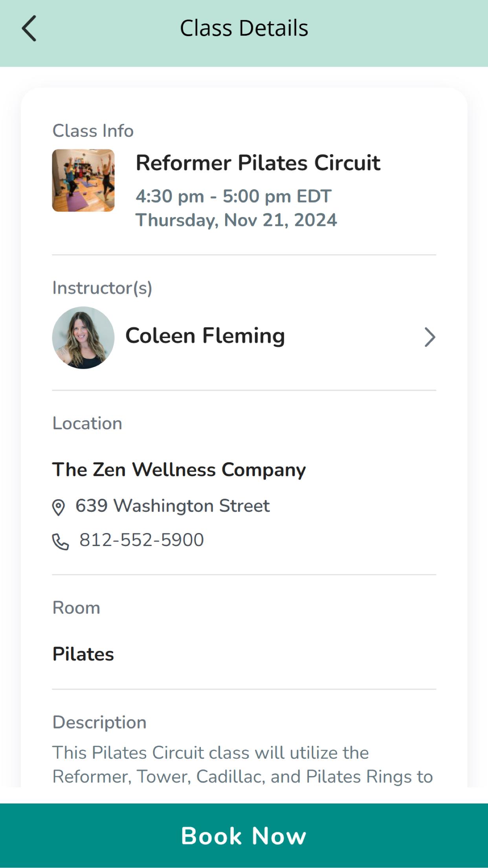This screenshot has width=488, height=868.
Task: Tap the Room section label
Action: coord(76,608)
